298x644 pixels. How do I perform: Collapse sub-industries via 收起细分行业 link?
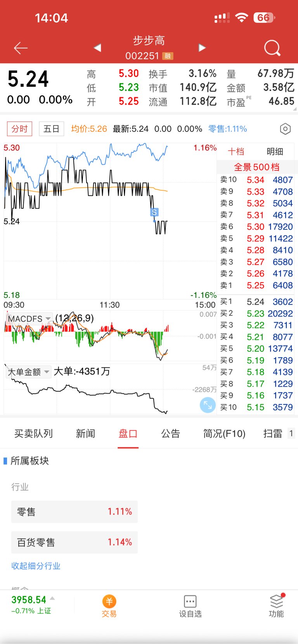[36, 566]
